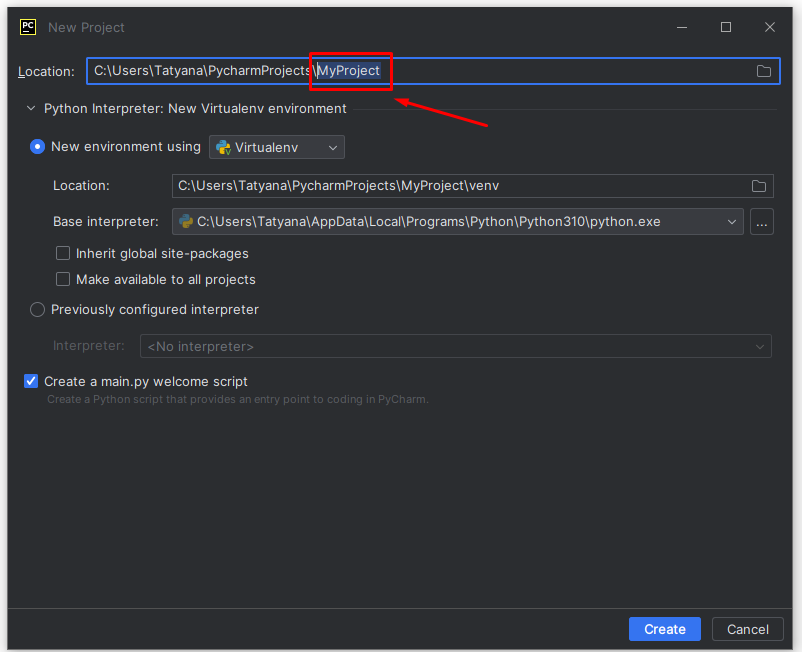This screenshot has width=802, height=652.
Task: Uncheck Create a main.py welcome script
Action: [x=31, y=381]
